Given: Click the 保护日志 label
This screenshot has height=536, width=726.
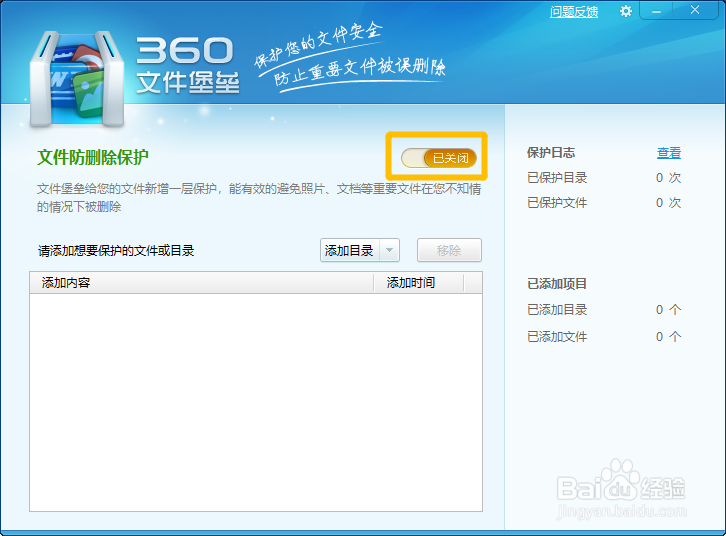Looking at the screenshot, I should 551,153.
